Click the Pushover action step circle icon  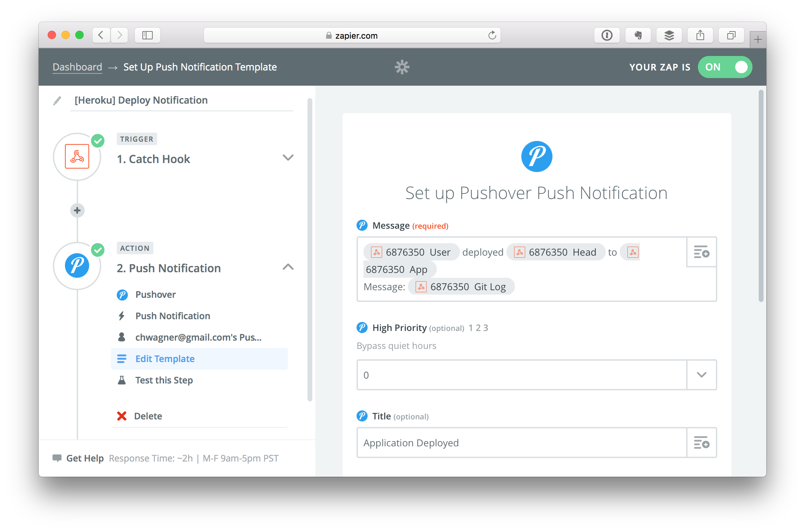click(x=77, y=266)
